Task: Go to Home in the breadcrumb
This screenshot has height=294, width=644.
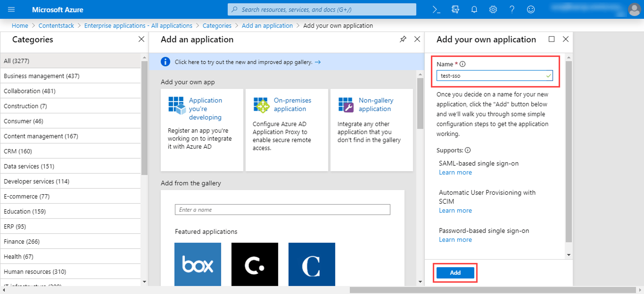Action: pos(20,25)
